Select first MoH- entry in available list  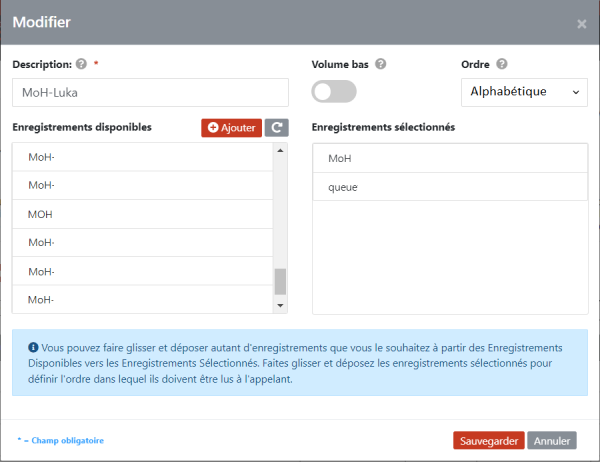pyautogui.click(x=143, y=157)
